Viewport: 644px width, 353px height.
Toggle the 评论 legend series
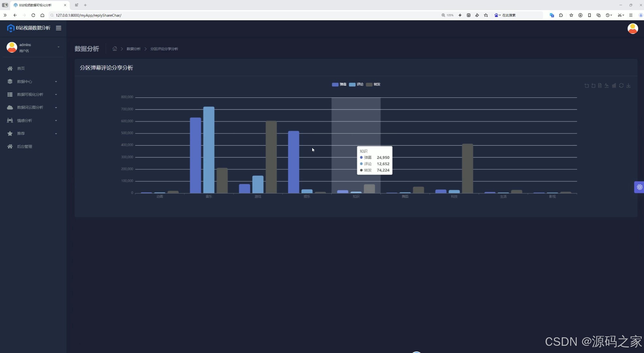[x=356, y=84]
